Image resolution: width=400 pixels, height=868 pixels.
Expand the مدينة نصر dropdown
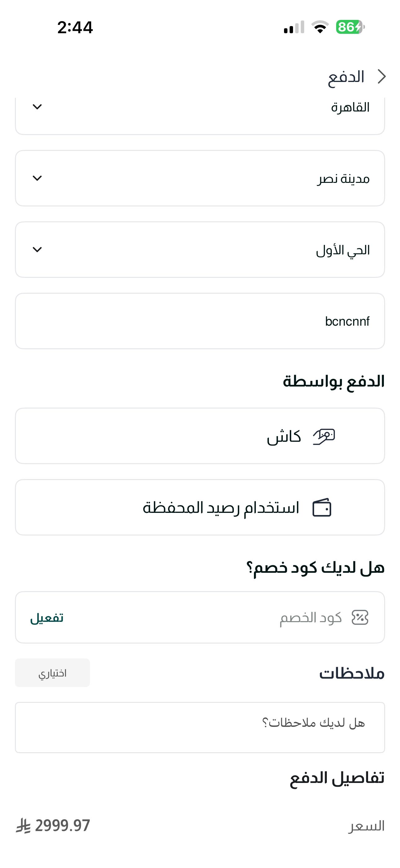200,178
